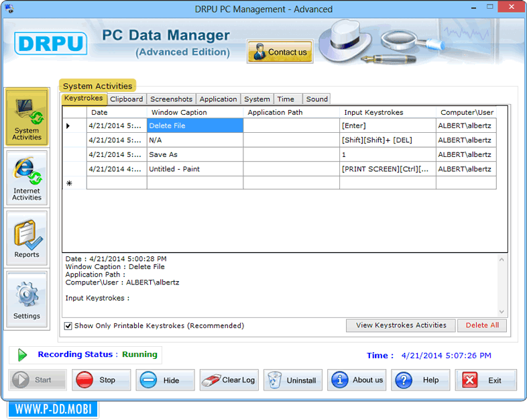The width and height of the screenshot is (527, 420).
Task: Click the Computer\User column header
Action: 467,112
